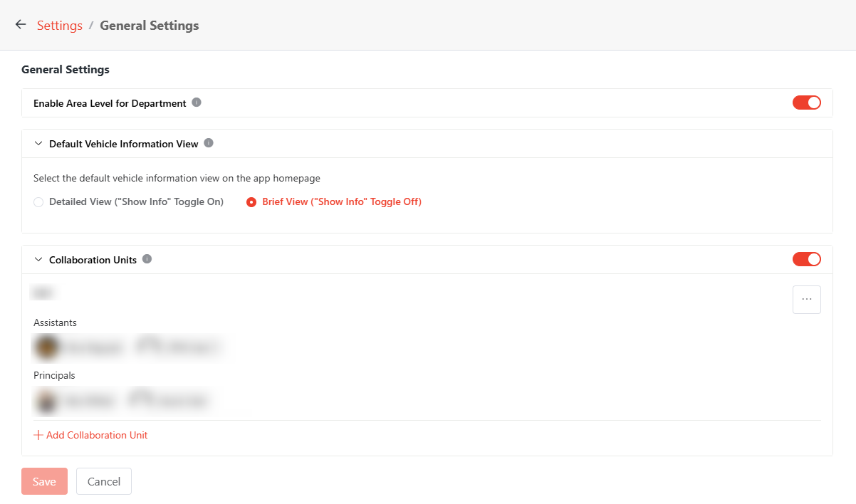Click Add Collaboration Unit
The height and width of the screenshot is (504, 856).
point(90,435)
